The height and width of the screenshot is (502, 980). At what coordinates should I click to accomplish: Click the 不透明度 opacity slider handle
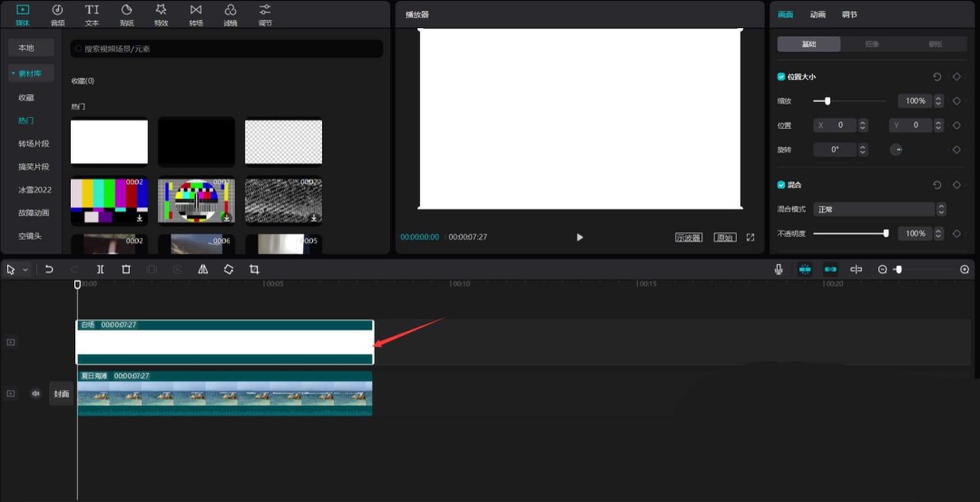(x=886, y=233)
